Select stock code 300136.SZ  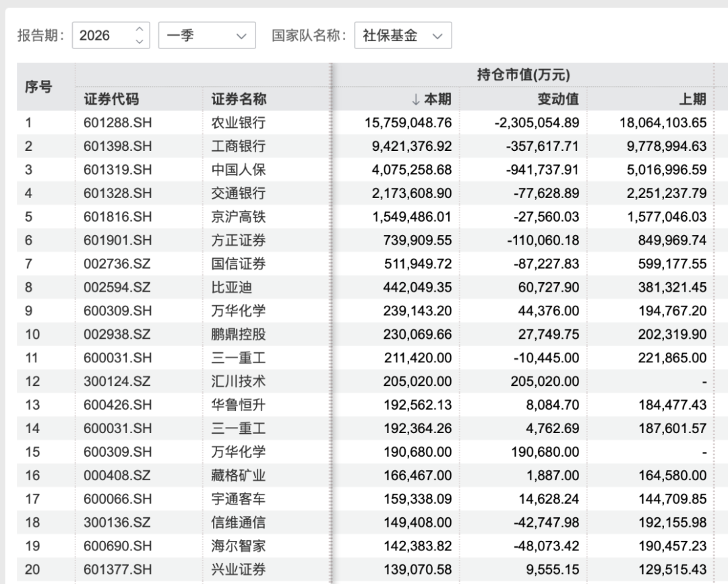tap(117, 522)
